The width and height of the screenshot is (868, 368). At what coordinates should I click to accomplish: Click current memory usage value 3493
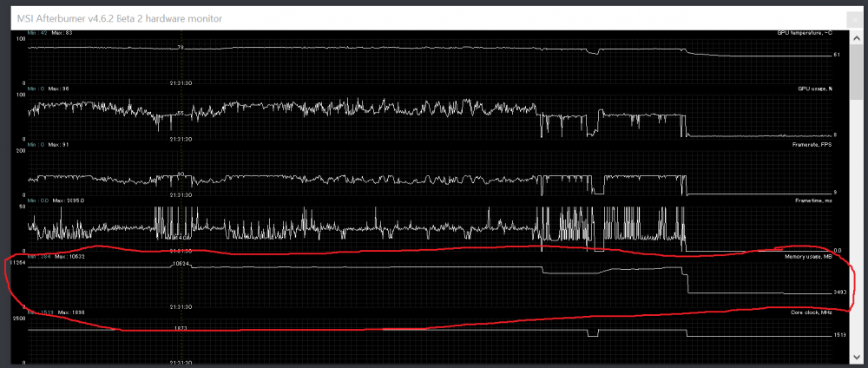point(839,292)
